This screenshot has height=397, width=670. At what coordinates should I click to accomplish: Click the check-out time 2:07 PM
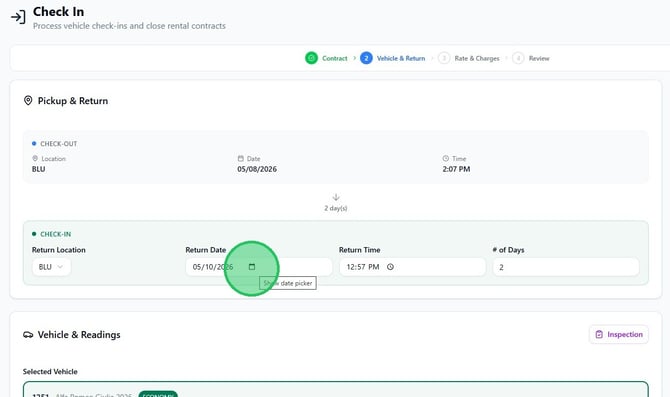pyautogui.click(x=456, y=169)
